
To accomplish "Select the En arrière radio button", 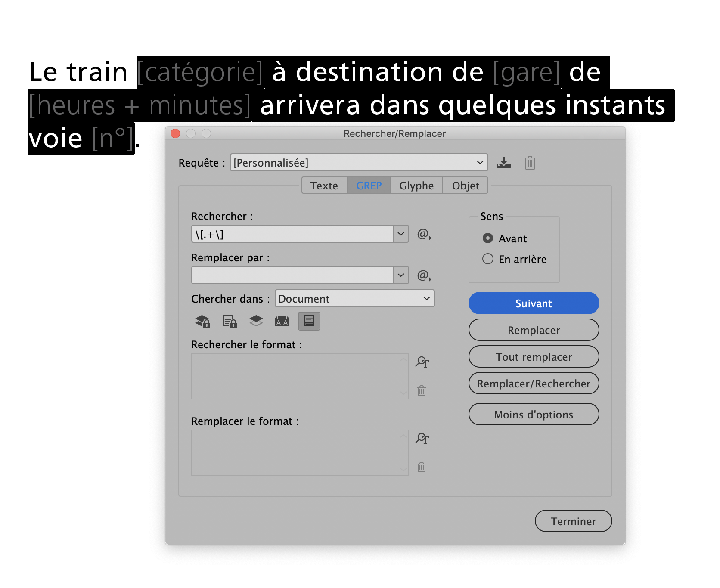I will pyautogui.click(x=488, y=259).
